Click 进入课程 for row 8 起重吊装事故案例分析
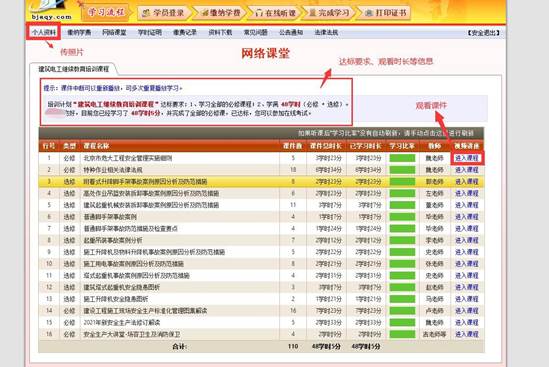Screen dimensions: 549x367 [x=466, y=240]
